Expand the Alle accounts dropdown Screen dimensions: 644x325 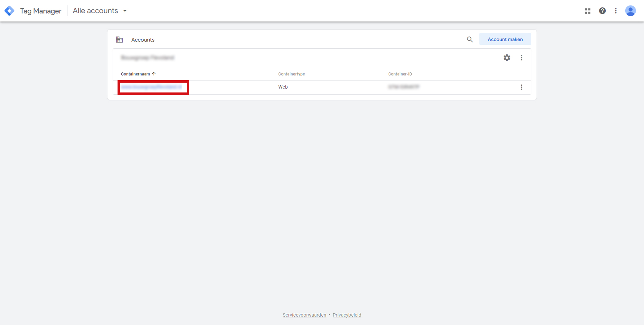100,11
